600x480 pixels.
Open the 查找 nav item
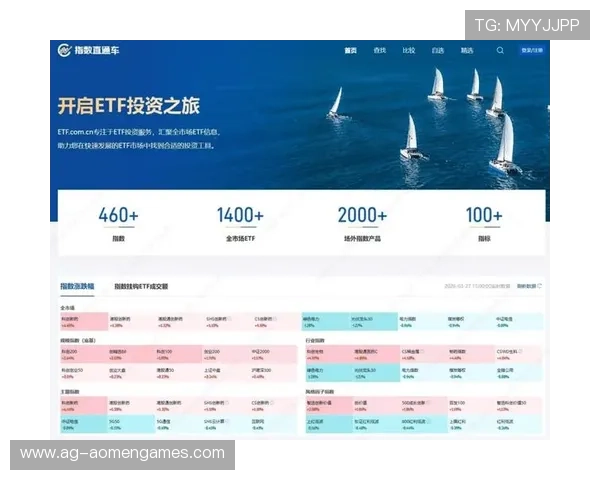point(379,50)
